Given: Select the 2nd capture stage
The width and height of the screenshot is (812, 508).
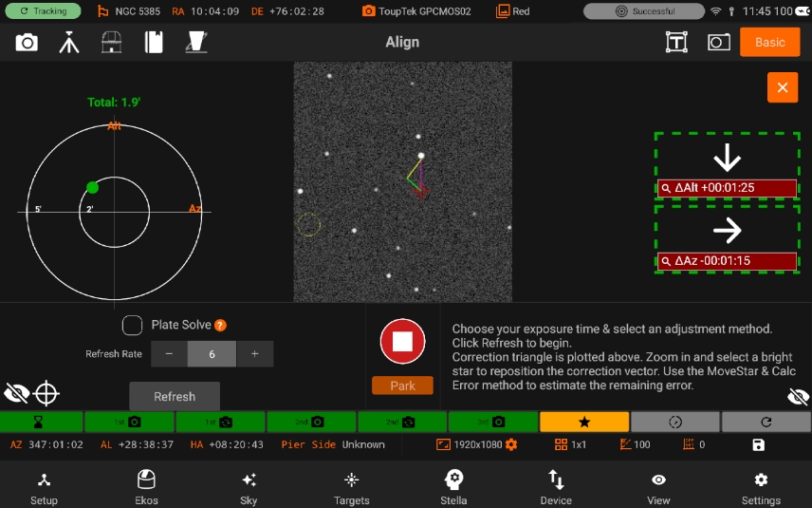Looking at the screenshot, I should coord(311,422).
